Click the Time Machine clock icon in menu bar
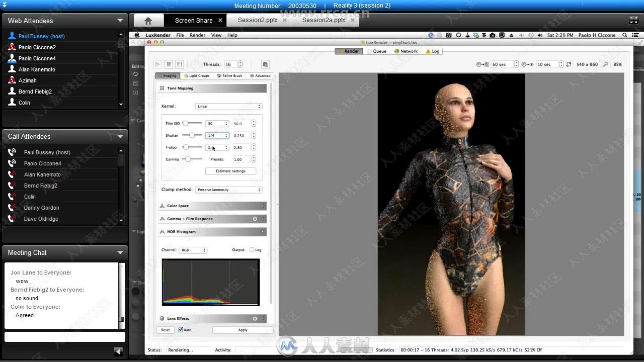Image resolution: width=644 pixels, height=362 pixels. click(531, 35)
